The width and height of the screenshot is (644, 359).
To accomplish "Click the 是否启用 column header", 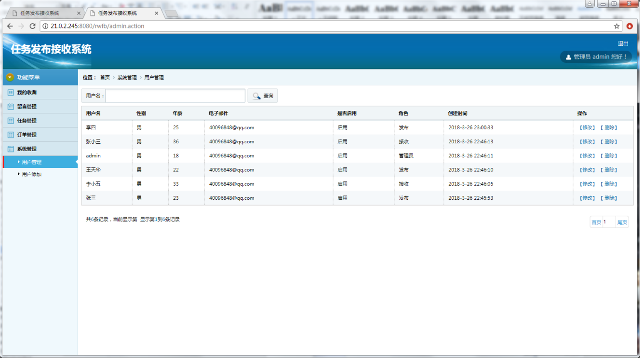I will coord(347,113).
